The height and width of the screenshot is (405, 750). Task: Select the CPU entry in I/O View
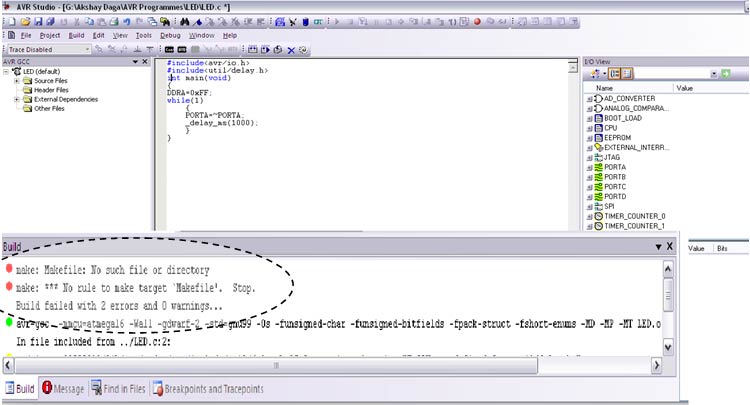[x=610, y=128]
